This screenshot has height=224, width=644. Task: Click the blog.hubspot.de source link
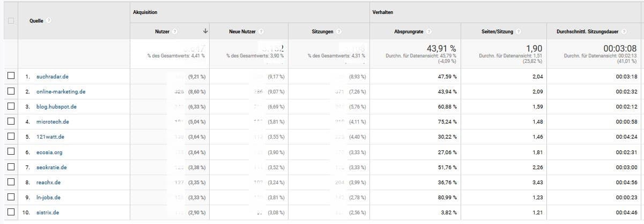click(56, 106)
